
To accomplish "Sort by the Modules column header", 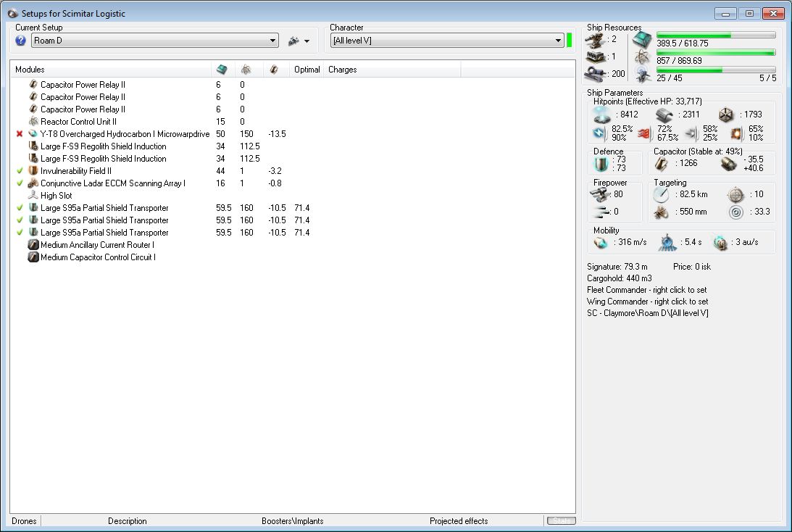I will [x=111, y=69].
